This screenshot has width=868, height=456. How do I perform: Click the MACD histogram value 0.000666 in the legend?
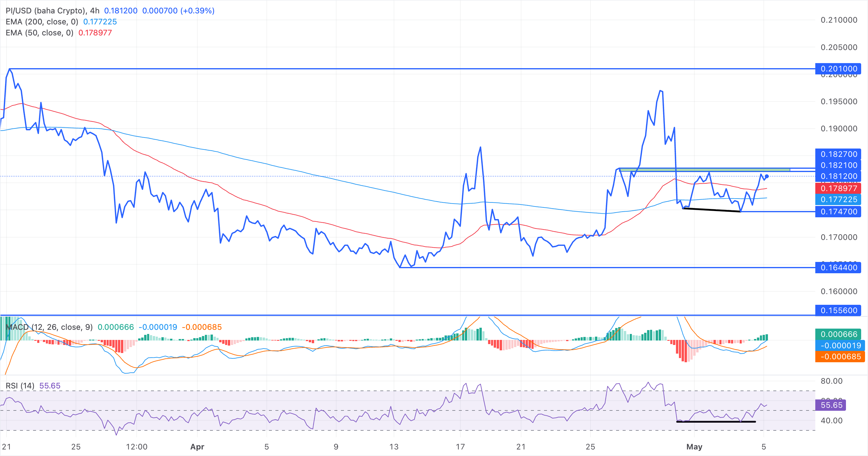pos(116,327)
